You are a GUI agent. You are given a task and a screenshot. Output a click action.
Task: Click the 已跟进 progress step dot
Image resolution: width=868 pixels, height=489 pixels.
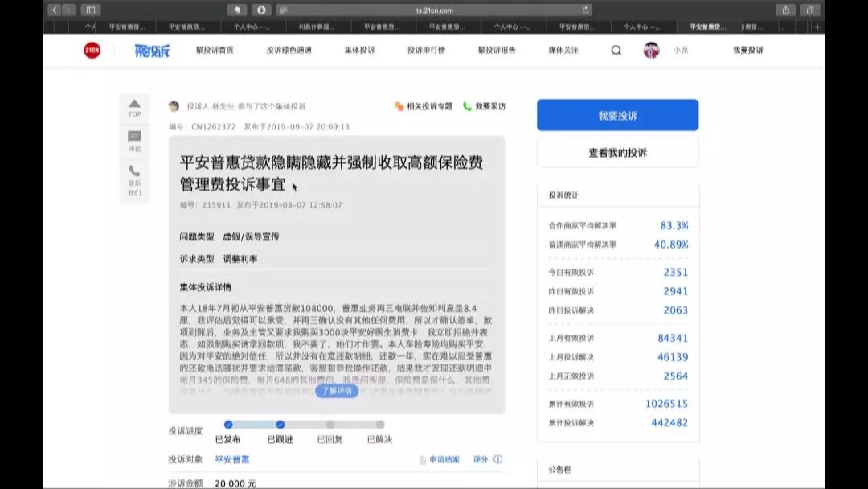[280, 425]
